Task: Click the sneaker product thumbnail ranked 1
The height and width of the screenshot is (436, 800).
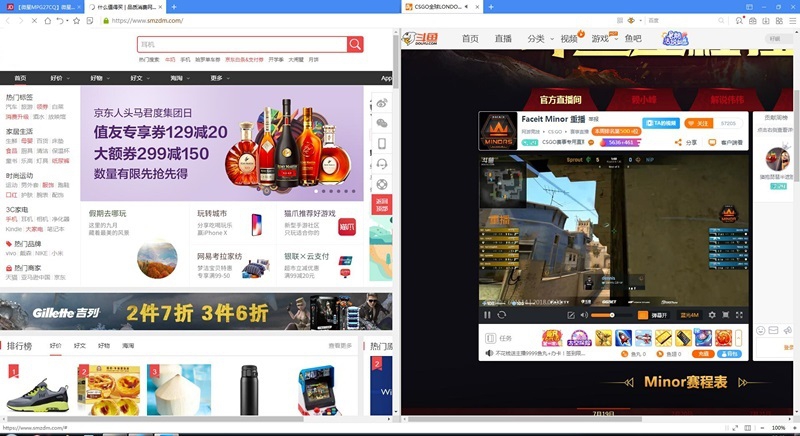Action: tap(38, 389)
